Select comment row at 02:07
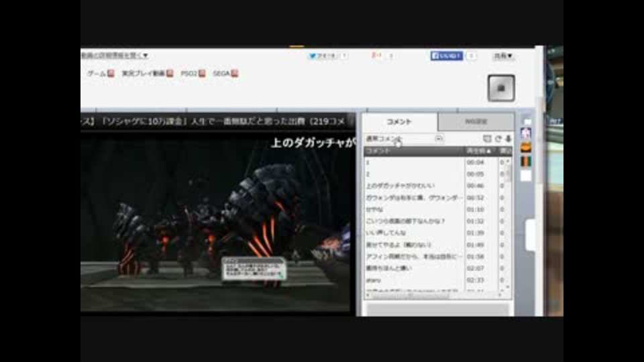The height and width of the screenshot is (362, 644). pyautogui.click(x=434, y=268)
